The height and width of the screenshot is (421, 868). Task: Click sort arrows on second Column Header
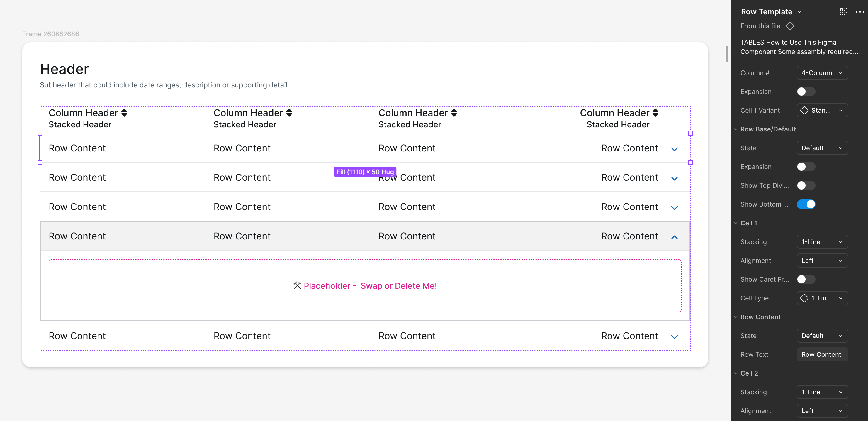click(289, 113)
